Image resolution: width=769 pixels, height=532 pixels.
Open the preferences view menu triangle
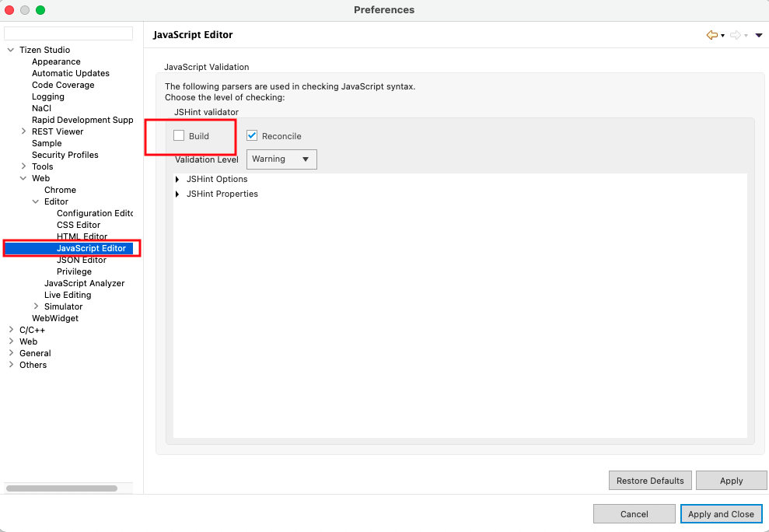759,35
